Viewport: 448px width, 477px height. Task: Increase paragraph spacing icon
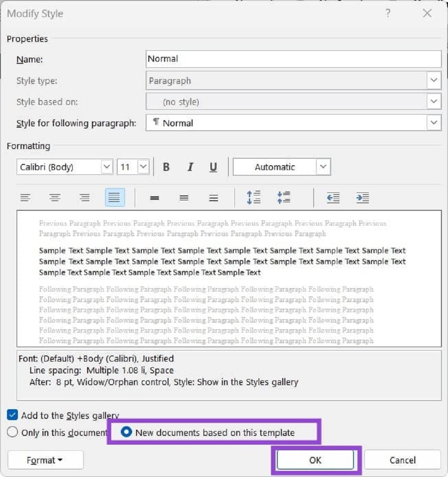pyautogui.click(x=253, y=198)
